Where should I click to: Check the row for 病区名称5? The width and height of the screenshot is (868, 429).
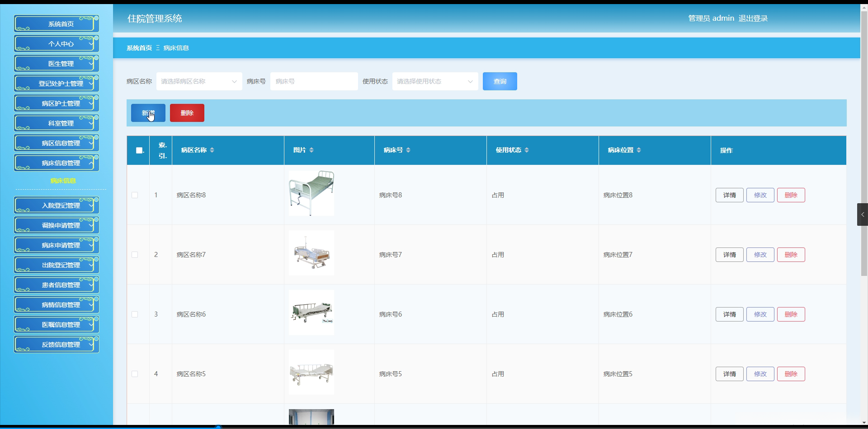(135, 374)
